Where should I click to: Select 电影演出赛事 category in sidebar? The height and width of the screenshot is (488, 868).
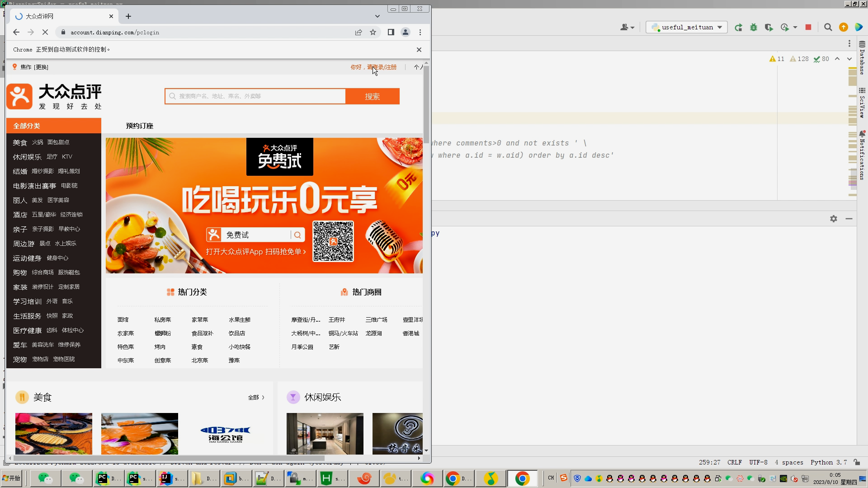click(34, 186)
